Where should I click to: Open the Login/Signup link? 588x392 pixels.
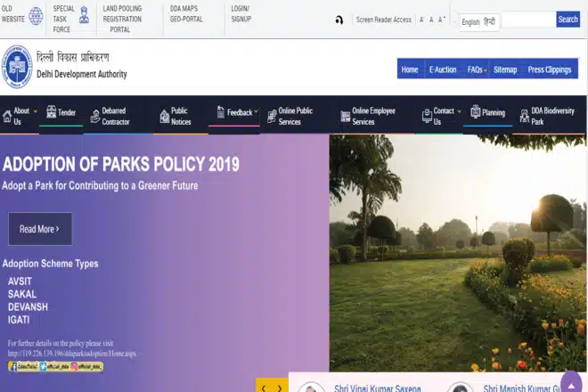point(241,14)
